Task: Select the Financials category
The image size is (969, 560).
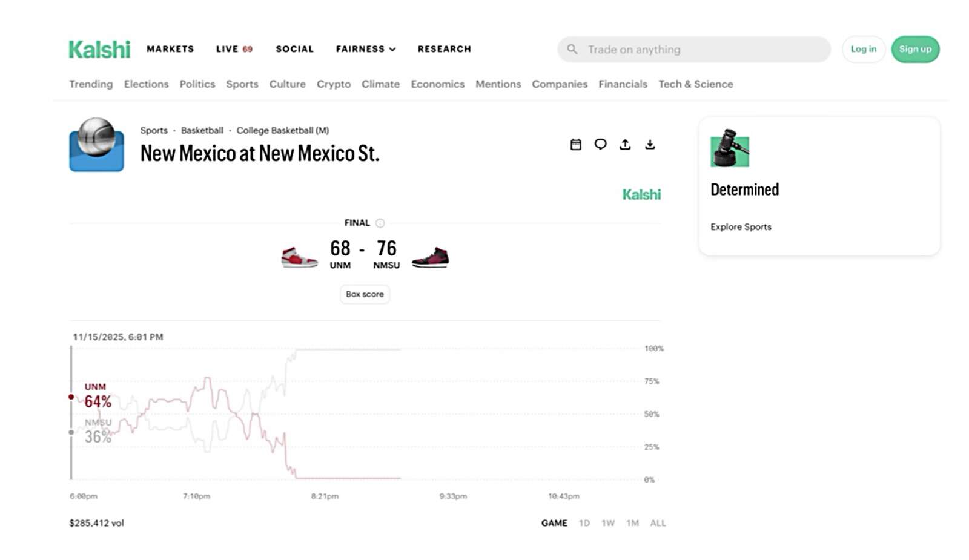Action: point(623,84)
